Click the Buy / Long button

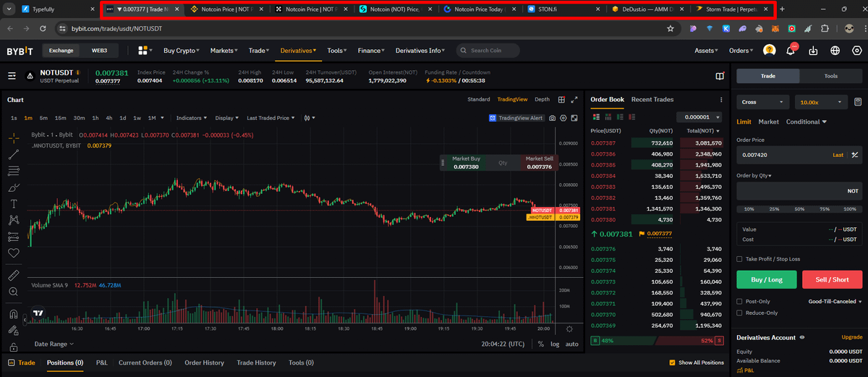coord(767,279)
